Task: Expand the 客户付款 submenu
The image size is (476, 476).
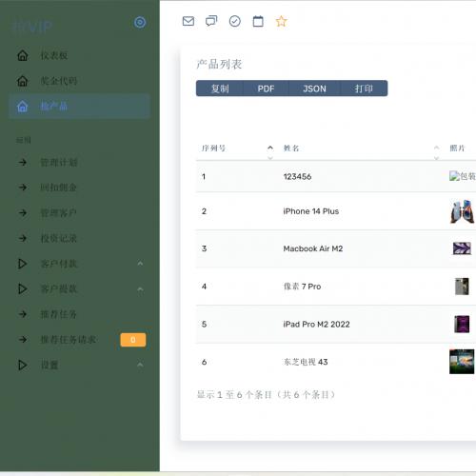Action: point(79,264)
